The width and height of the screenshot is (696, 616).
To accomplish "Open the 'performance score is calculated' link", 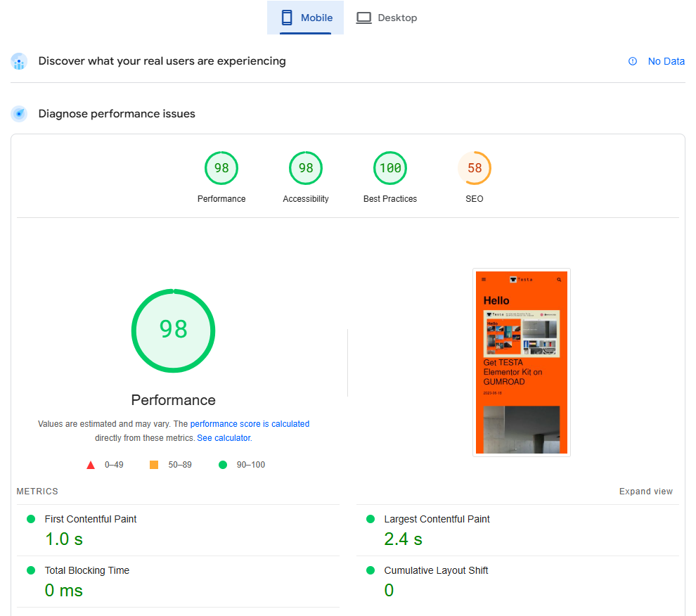I will tap(250, 424).
